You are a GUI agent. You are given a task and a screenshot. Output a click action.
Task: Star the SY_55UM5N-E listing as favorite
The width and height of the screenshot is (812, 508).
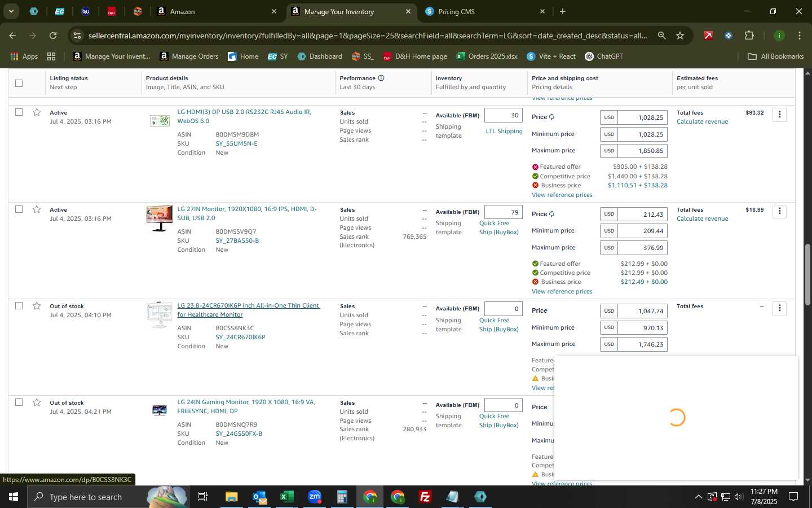point(37,112)
